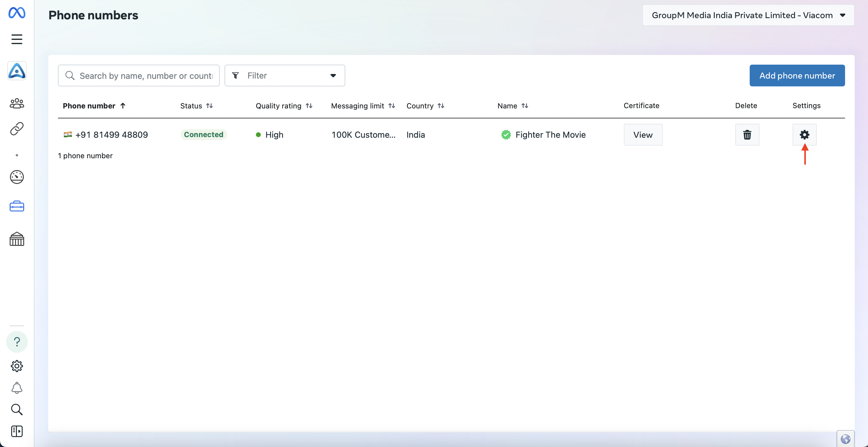
Task: Sort by Phone number column arrow
Action: tap(123, 105)
